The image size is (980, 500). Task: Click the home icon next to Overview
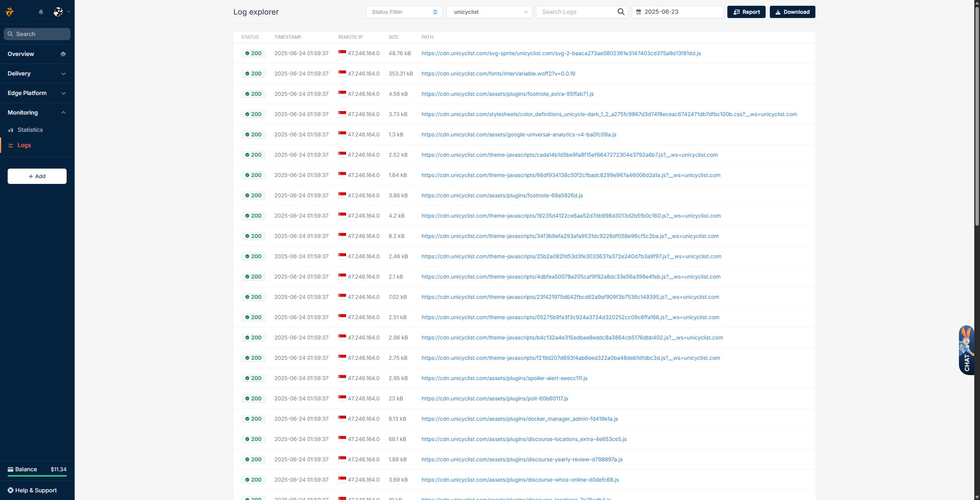(63, 54)
